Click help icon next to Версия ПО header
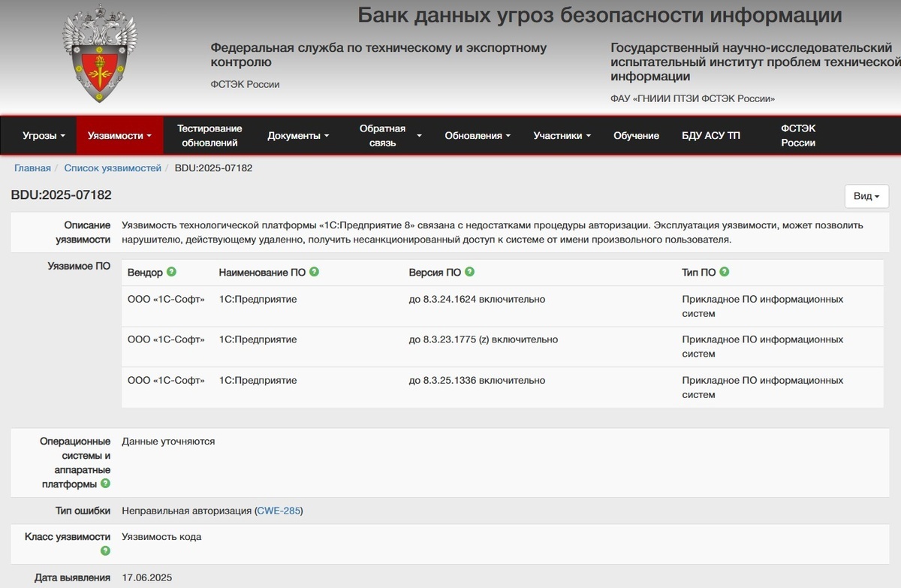The image size is (901, 588). tap(469, 272)
